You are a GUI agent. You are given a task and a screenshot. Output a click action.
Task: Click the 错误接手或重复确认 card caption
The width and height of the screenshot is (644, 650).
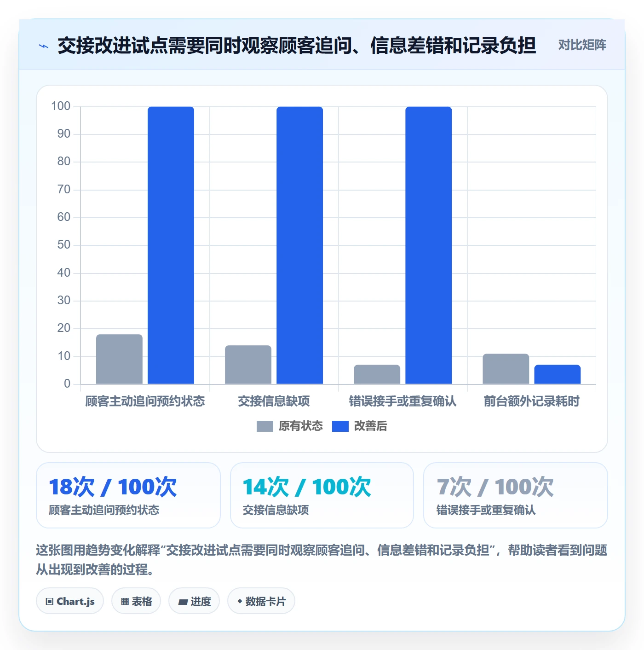[x=486, y=510]
